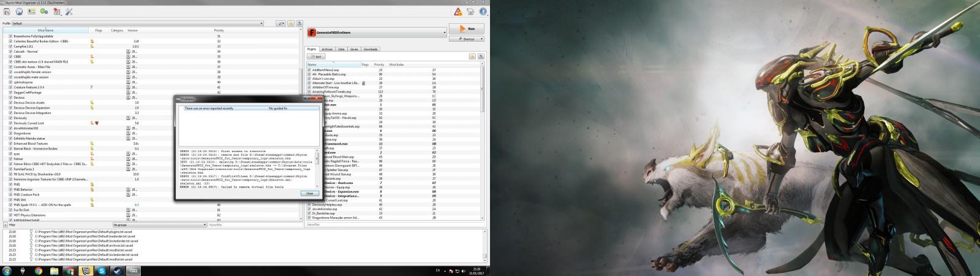Click the Run button
This screenshot has height=276, width=980.
click(x=467, y=29)
